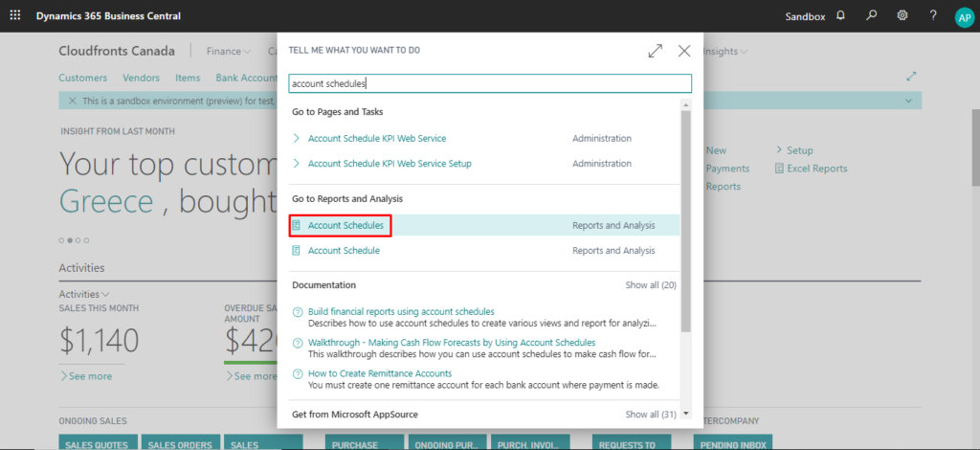Close the Tell Me dialog

point(684,51)
